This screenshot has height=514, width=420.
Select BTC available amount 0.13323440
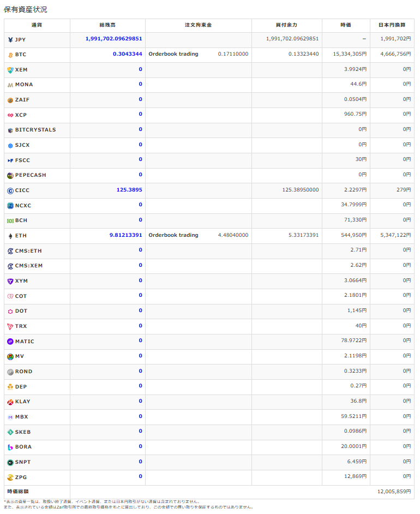(304, 54)
